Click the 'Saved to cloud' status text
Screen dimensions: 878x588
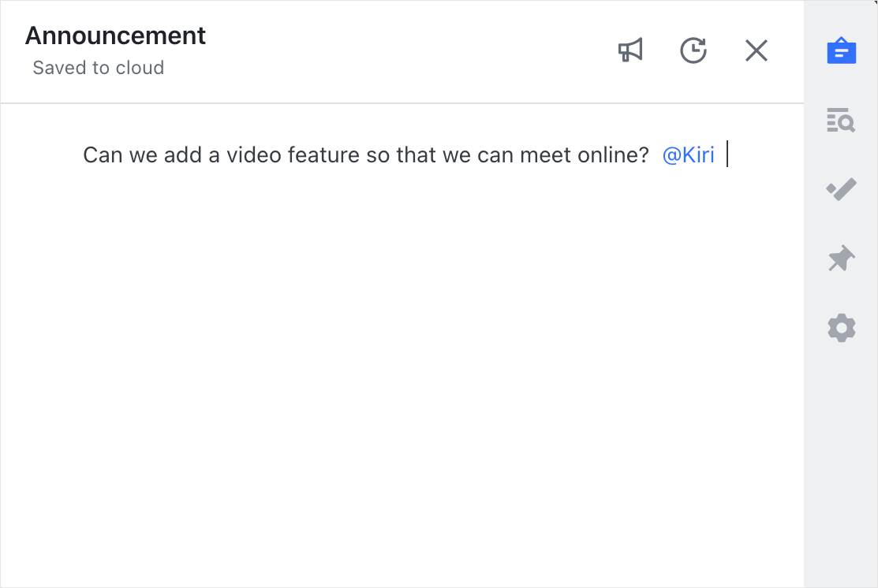pyautogui.click(x=98, y=68)
